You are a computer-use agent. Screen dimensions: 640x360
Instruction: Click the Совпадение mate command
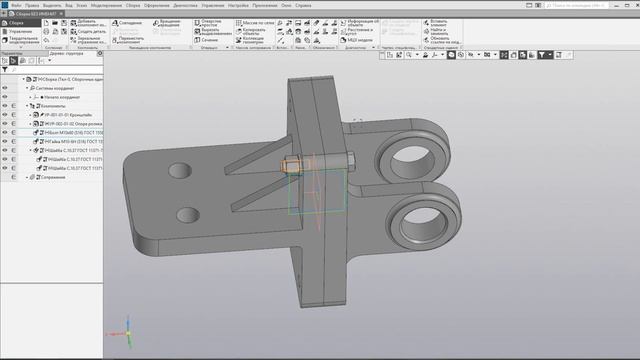127,23
